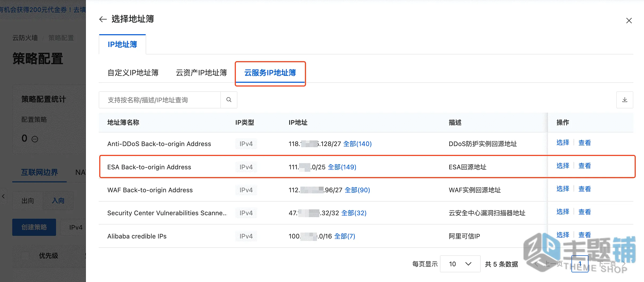The width and height of the screenshot is (644, 282).
Task: Click description ESA回源地址
Action: tap(467, 167)
